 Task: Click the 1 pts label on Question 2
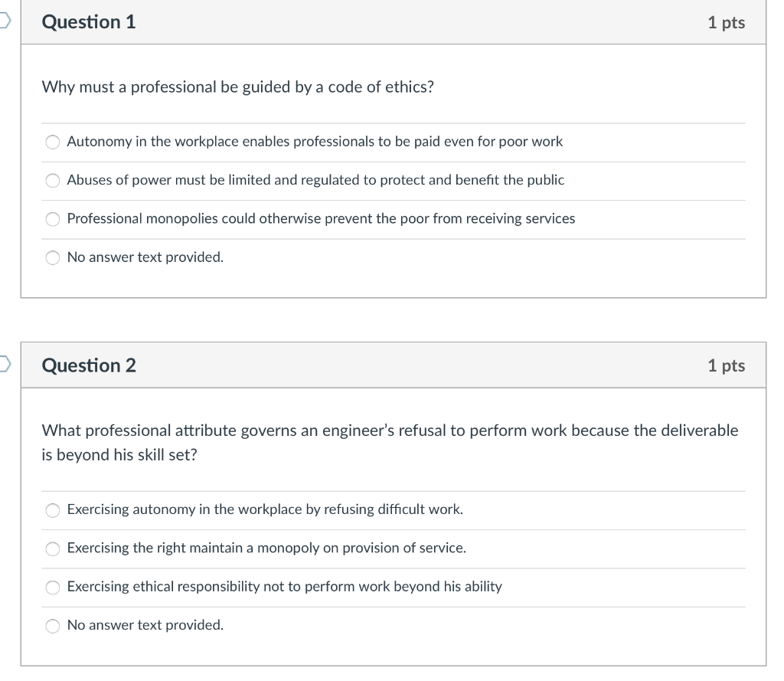tap(726, 365)
